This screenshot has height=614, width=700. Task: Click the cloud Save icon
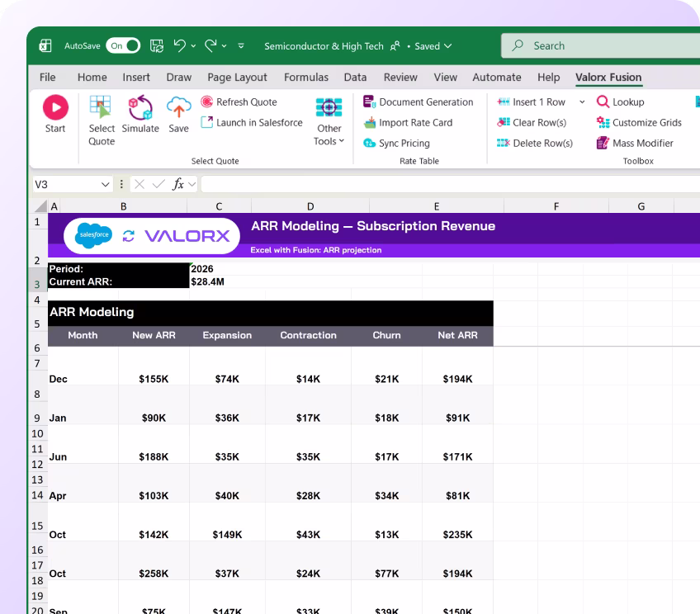(178, 107)
